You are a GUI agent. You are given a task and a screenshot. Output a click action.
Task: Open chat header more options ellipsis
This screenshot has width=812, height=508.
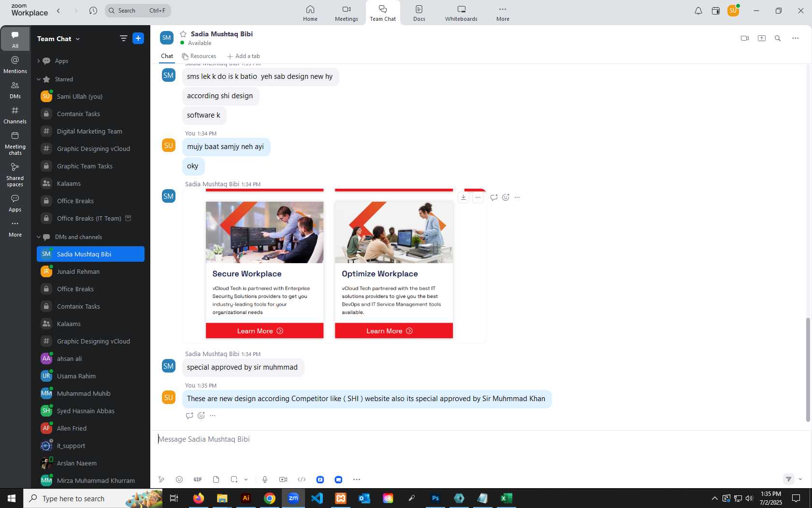tap(796, 38)
